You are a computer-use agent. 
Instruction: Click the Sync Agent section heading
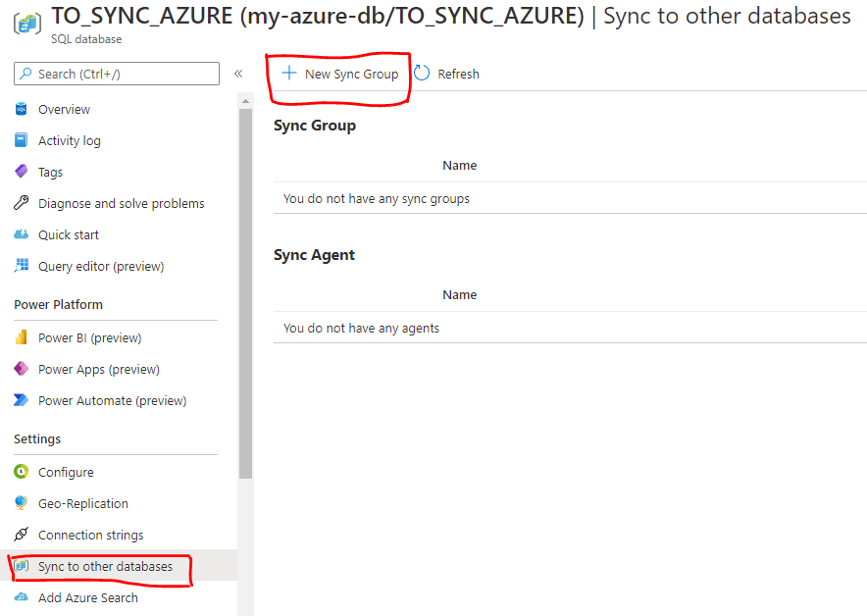pos(314,255)
